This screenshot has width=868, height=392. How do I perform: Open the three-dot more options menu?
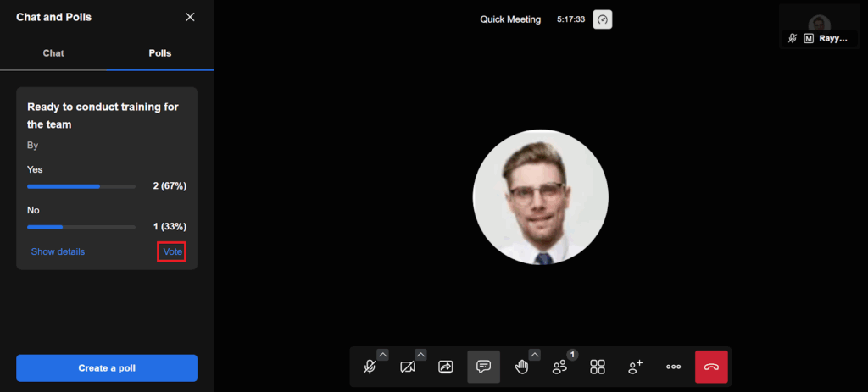[674, 367]
